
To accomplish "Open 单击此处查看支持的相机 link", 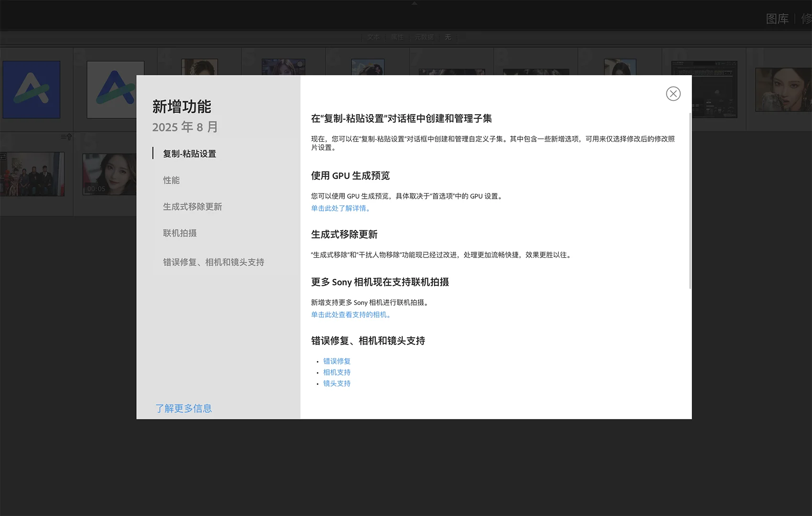I will tap(352, 315).
